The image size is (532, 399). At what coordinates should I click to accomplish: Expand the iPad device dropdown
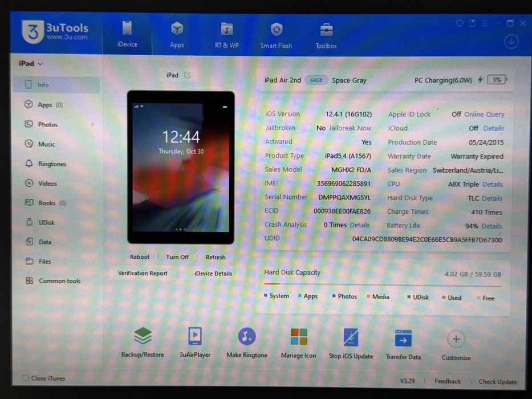coord(31,63)
